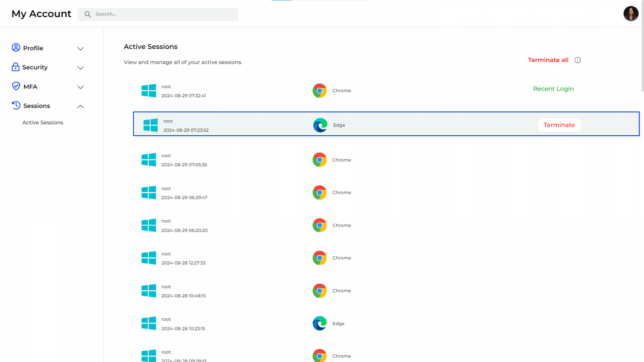This screenshot has width=644, height=362.
Task: Click the page vertical scrollbar
Action: [642, 46]
